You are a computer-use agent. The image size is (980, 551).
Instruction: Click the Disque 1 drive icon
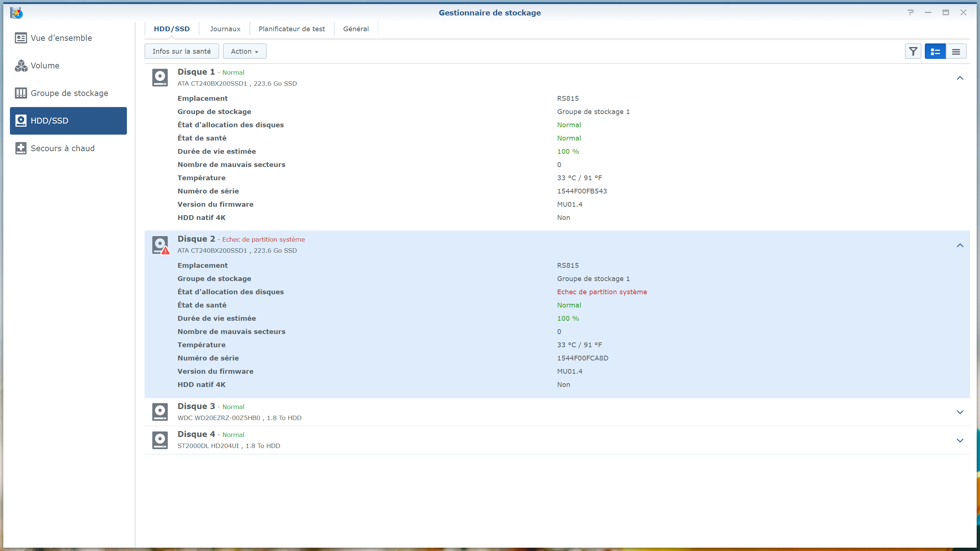pos(160,78)
